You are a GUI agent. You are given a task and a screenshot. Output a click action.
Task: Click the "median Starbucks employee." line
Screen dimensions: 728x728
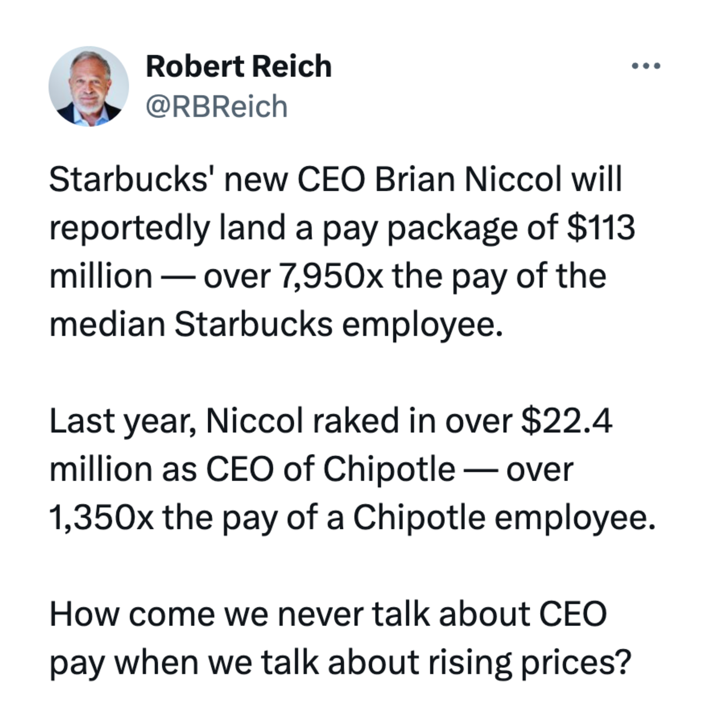pos(276,325)
